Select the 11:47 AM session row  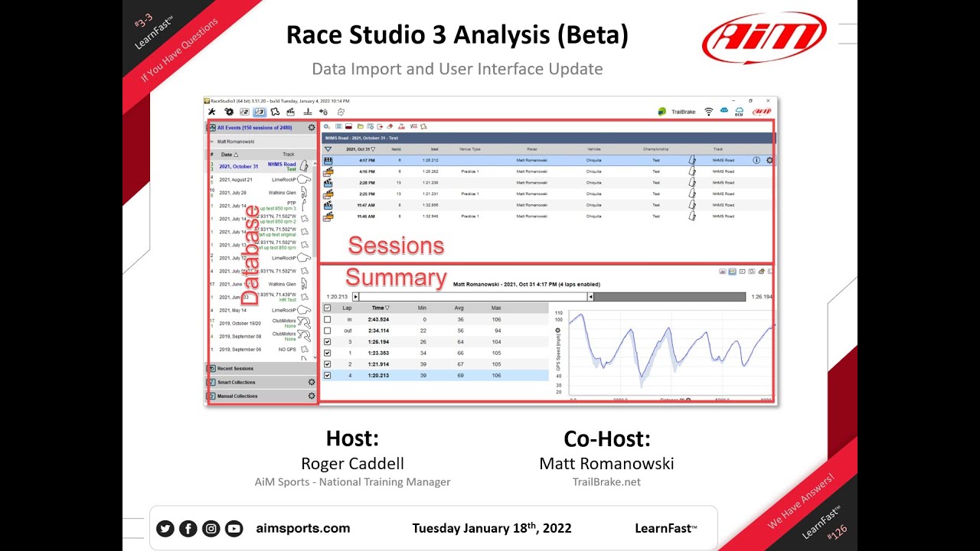point(547,205)
